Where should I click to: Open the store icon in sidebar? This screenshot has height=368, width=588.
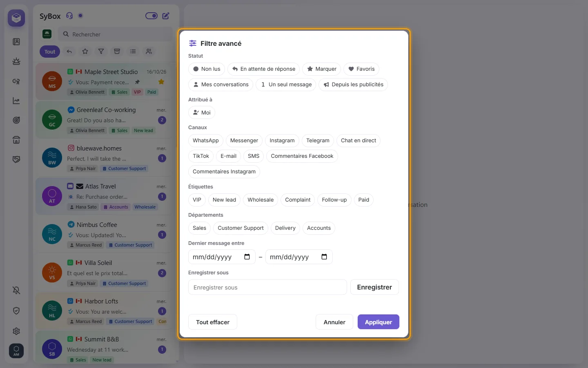(x=16, y=140)
